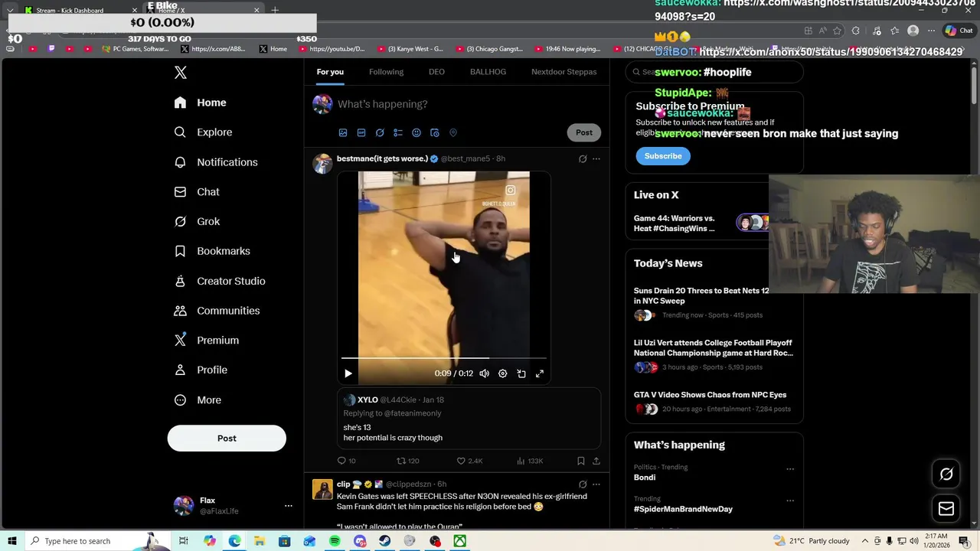980x551 pixels.
Task: Add a GIF to the new post
Action: [x=361, y=133]
